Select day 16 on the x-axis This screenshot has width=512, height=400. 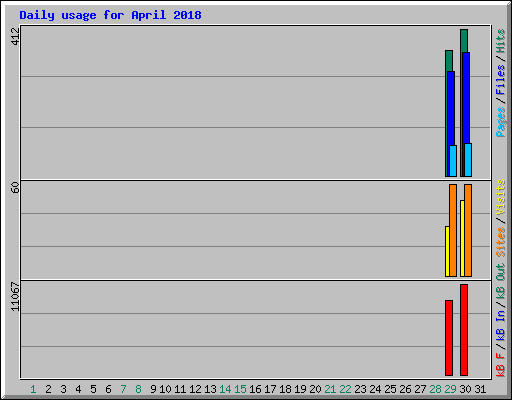point(255,389)
